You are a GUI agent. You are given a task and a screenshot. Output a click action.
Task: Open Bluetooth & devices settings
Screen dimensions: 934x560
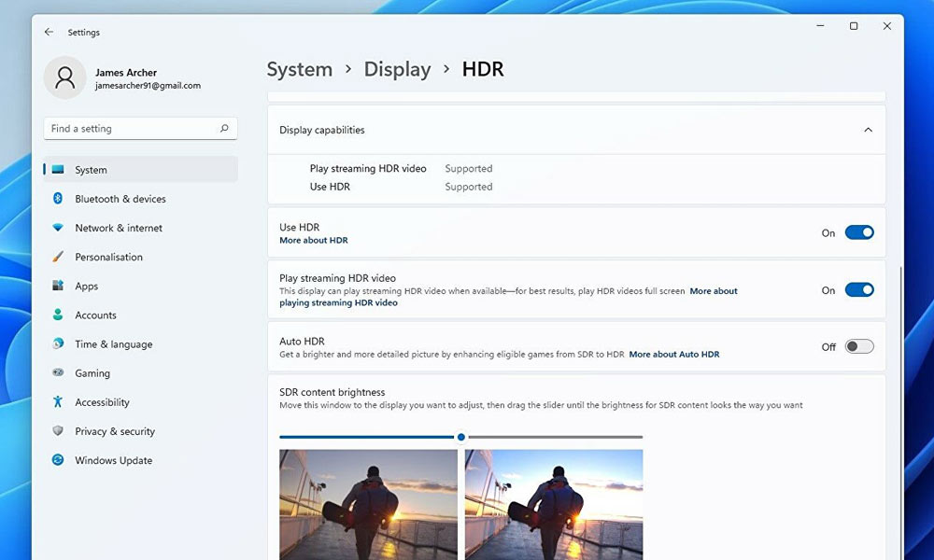(x=141, y=199)
